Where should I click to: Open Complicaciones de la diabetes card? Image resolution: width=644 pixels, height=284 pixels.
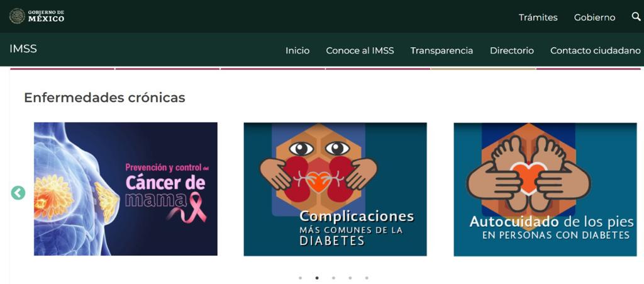pyautogui.click(x=335, y=189)
